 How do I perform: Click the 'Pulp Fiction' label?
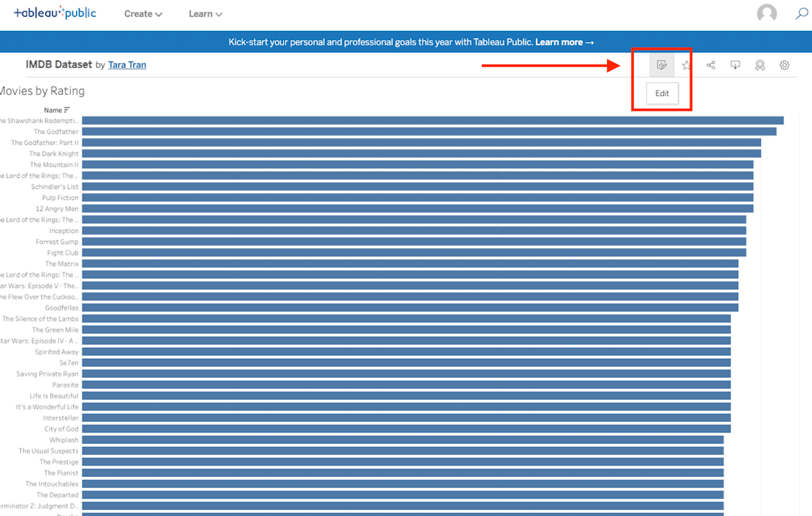60,198
